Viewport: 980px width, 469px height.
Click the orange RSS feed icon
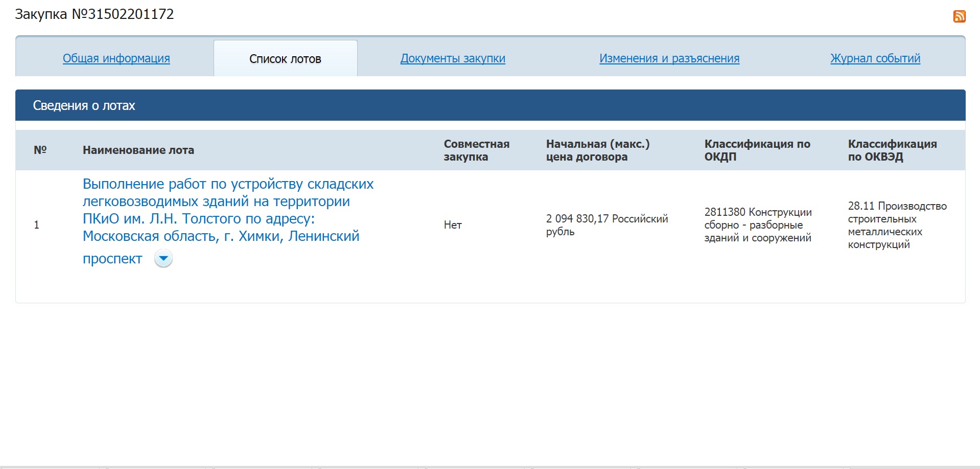pos(959,16)
